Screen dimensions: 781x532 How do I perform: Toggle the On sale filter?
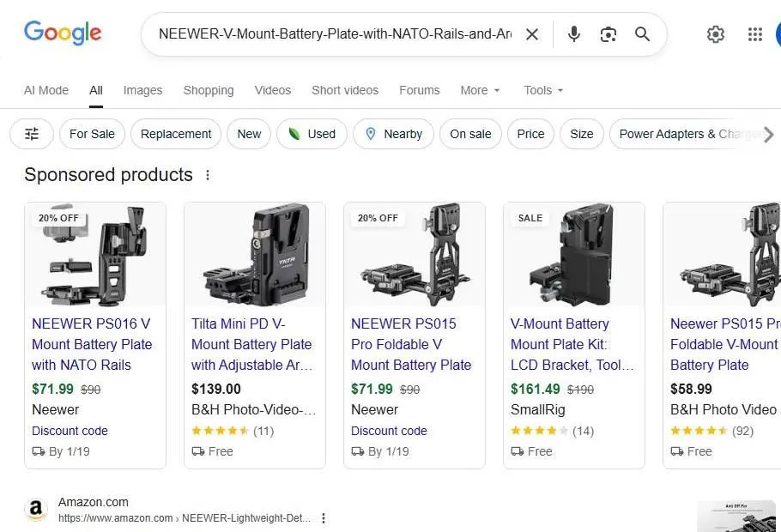click(470, 134)
